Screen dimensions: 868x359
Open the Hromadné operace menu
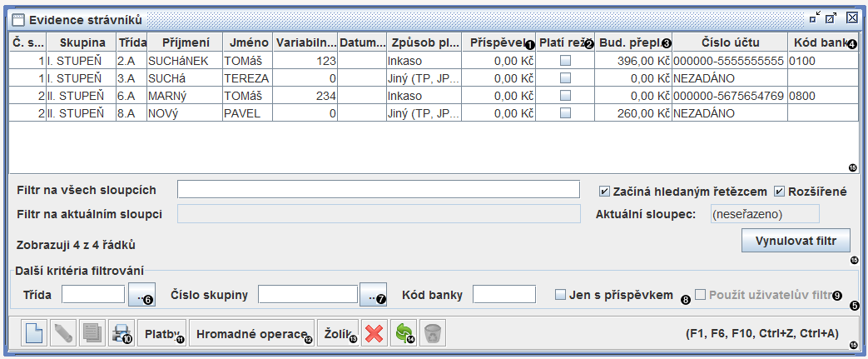(251, 334)
